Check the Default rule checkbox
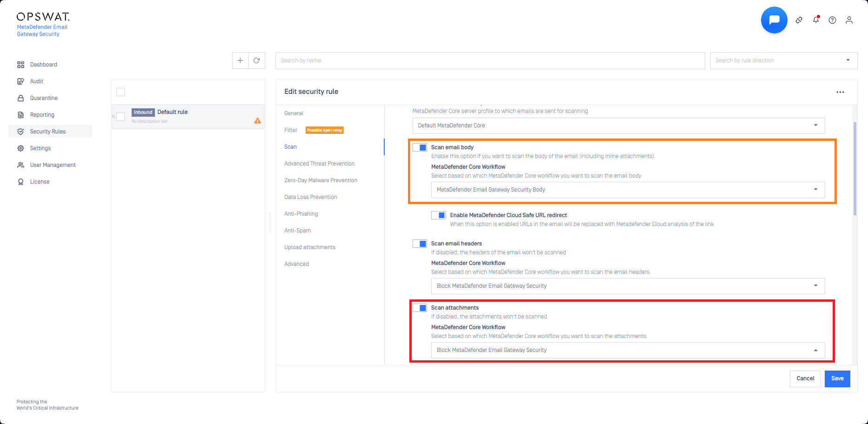868x424 pixels. click(120, 117)
